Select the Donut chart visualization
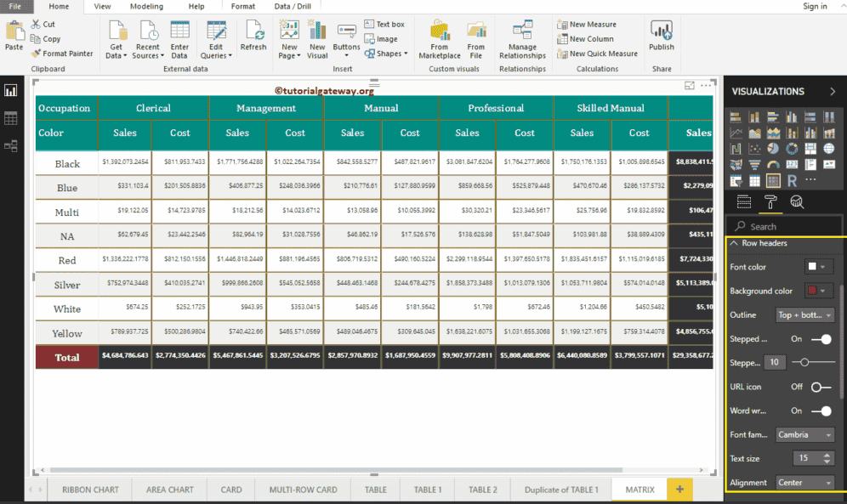 point(792,149)
